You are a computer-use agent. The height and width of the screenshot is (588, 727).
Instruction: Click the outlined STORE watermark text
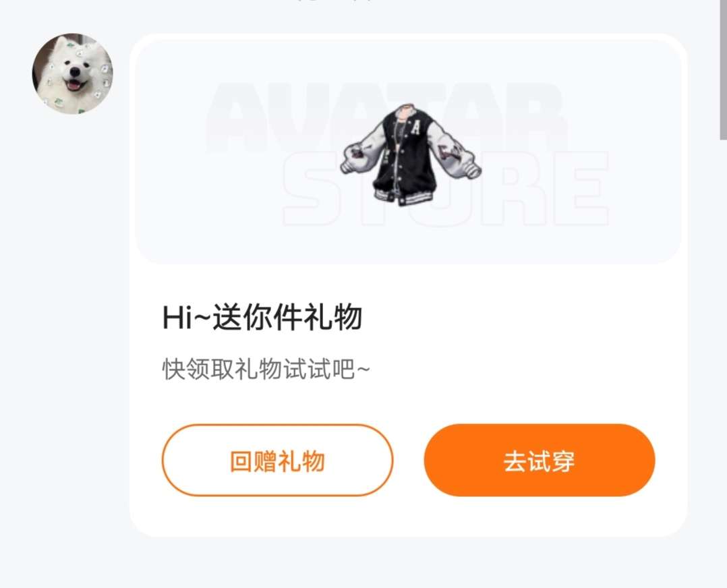pos(445,188)
